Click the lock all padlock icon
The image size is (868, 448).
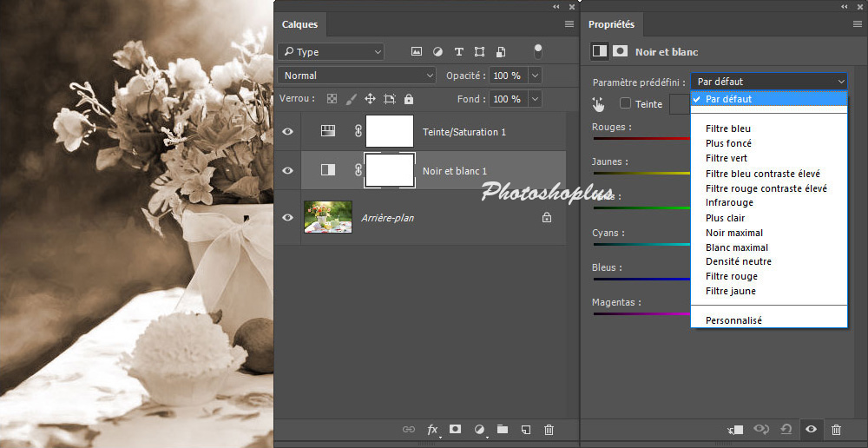[409, 99]
